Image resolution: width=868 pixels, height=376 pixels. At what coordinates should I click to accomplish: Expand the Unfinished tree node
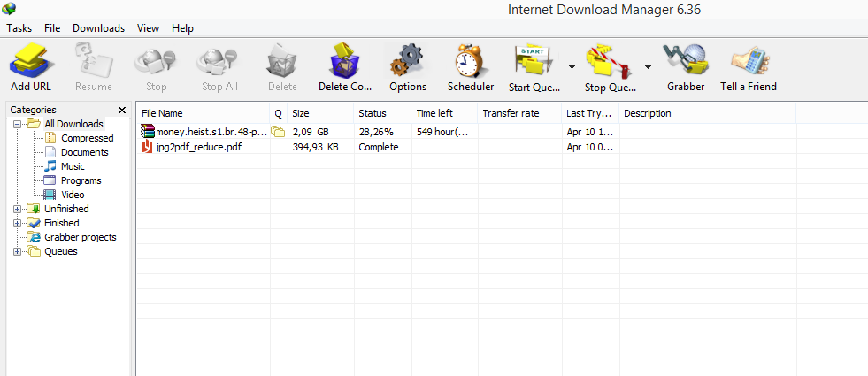point(17,209)
